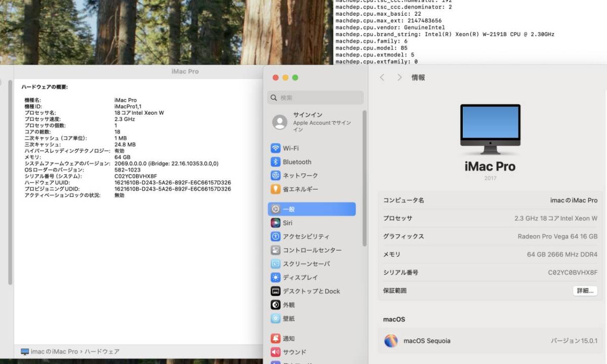Image resolution: width=607 pixels, height=364 pixels.
Task: Select the ハードウェアUUID value
Action: click(x=172, y=183)
